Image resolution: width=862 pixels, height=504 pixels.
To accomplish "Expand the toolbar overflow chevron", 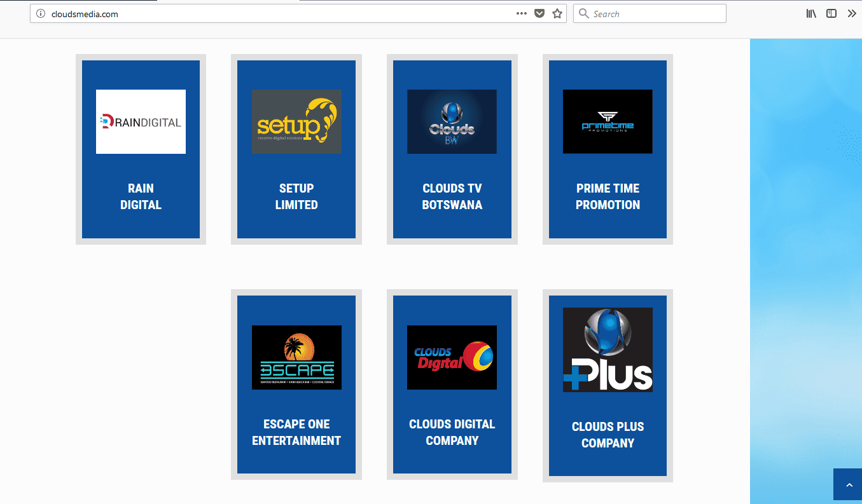I will tap(852, 13).
